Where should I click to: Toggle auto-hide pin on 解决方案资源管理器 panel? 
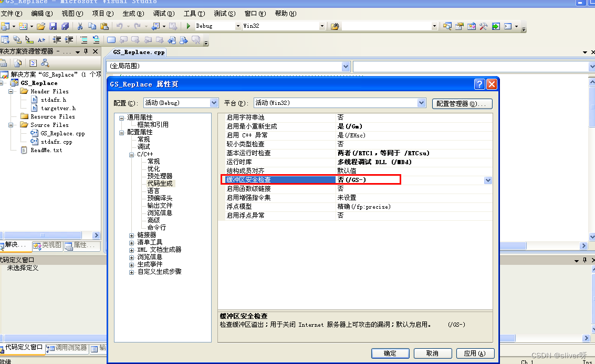86,51
